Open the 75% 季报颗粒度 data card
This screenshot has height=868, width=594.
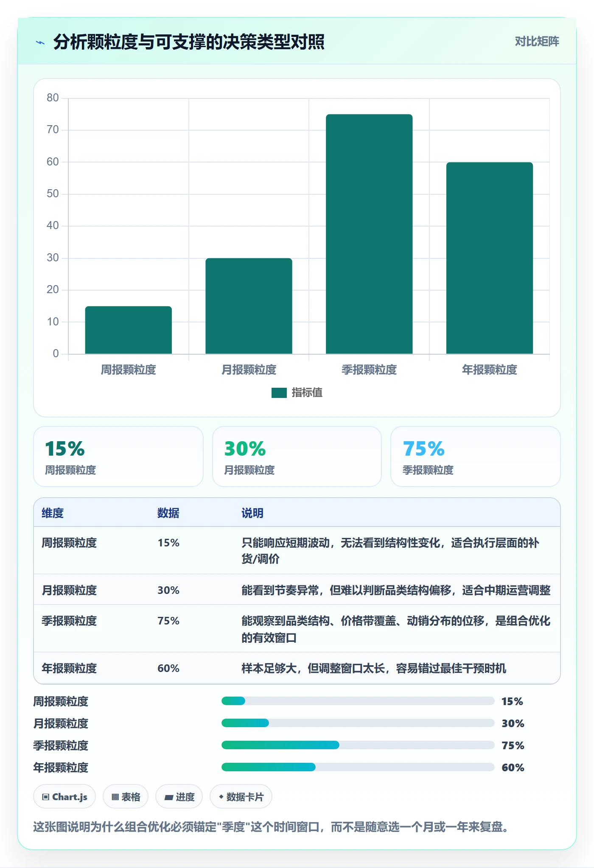[476, 456]
